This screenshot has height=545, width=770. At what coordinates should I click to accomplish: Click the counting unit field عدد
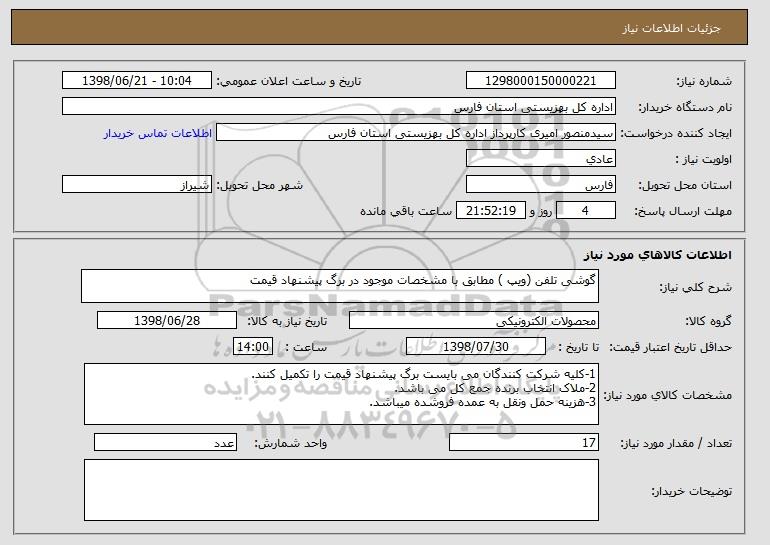(165, 442)
